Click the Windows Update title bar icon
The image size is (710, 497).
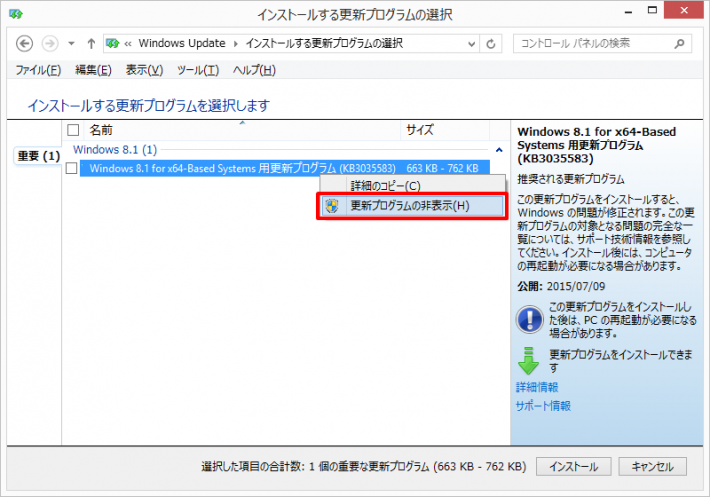tap(16, 14)
